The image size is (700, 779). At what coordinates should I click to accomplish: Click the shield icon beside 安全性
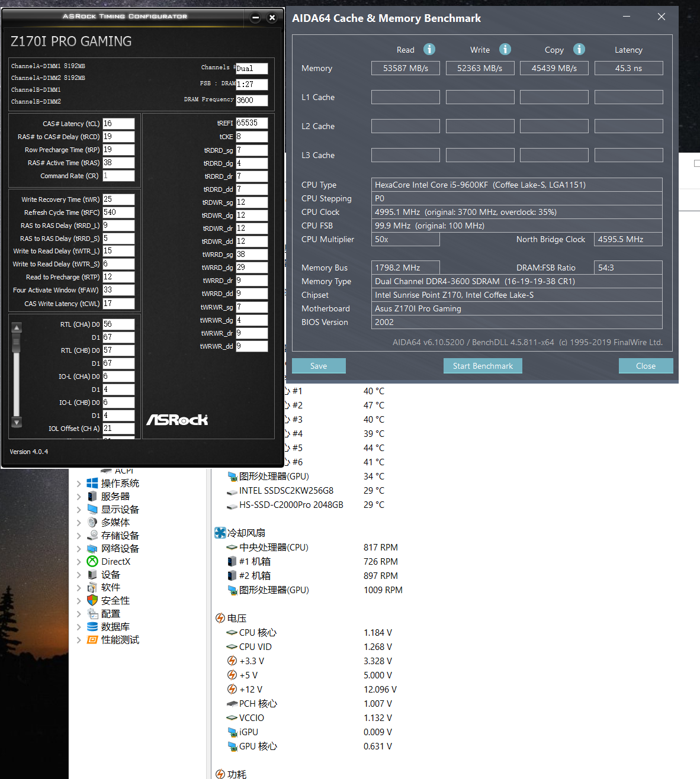pos(92,600)
